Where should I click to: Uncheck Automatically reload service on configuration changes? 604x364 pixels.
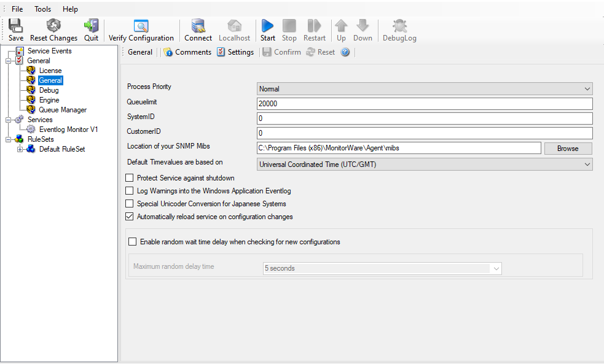[x=130, y=217]
